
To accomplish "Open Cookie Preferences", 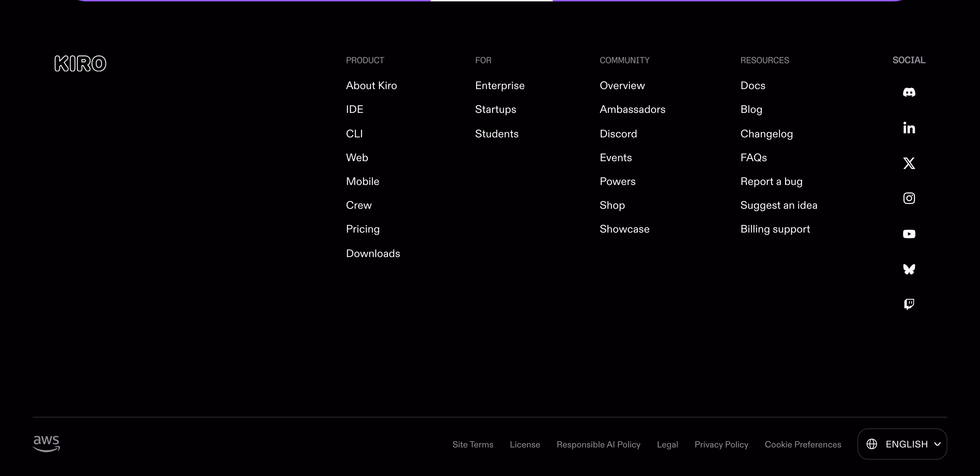I will [803, 444].
